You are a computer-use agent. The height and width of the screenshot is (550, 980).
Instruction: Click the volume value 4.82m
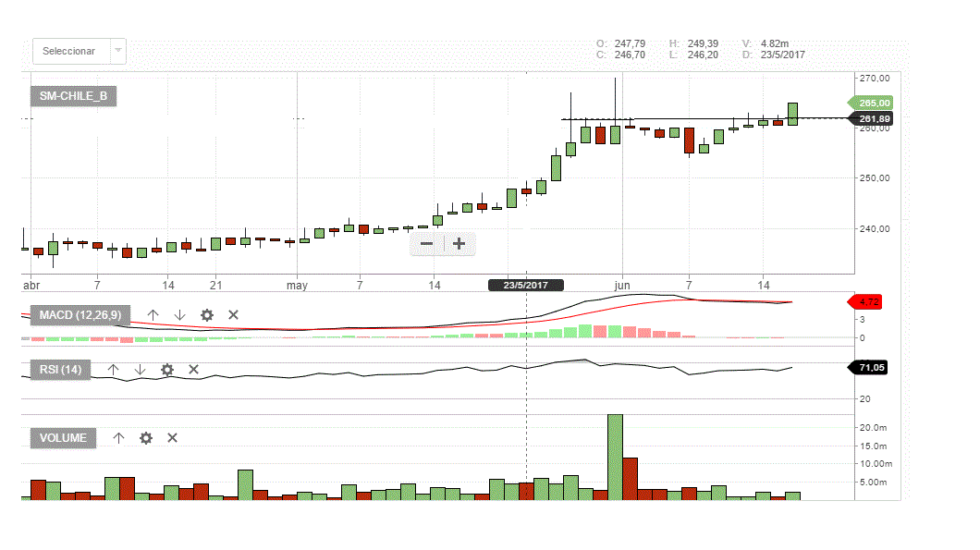click(x=775, y=43)
